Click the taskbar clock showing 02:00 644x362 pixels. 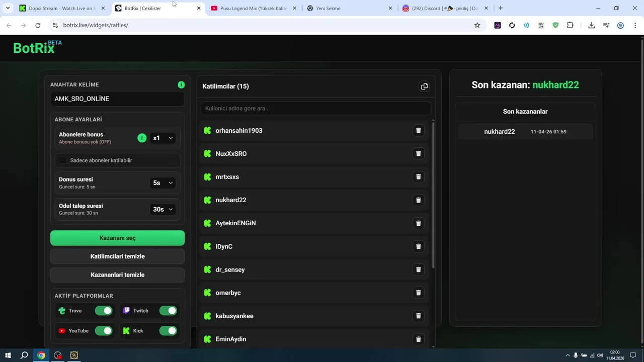coord(615,355)
